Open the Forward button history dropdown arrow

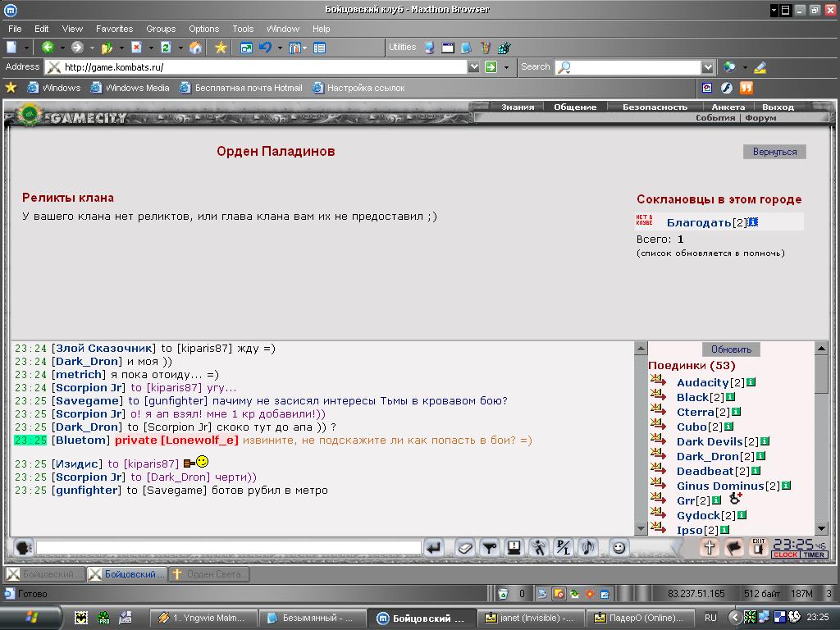tap(92, 48)
